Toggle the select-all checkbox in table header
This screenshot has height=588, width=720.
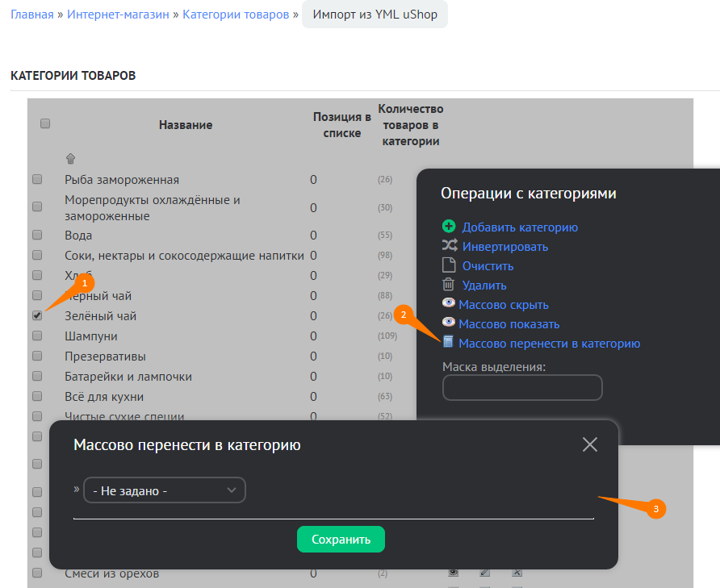(45, 123)
